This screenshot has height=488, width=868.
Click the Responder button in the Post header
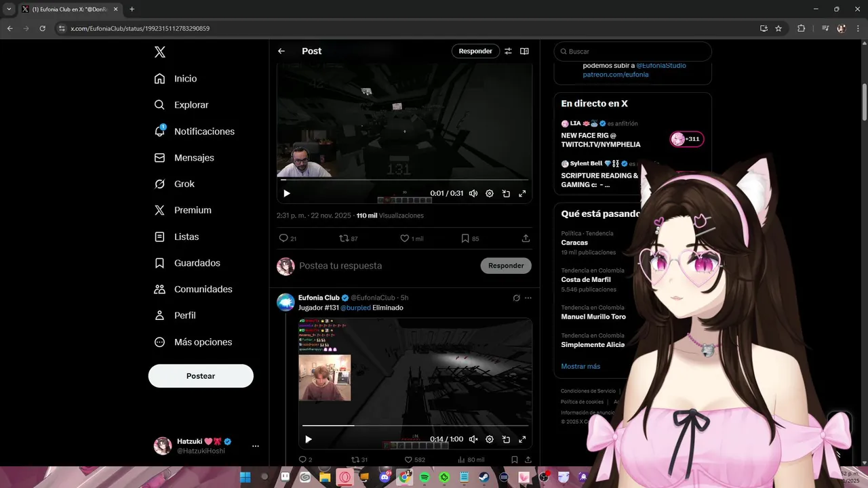[x=475, y=51]
